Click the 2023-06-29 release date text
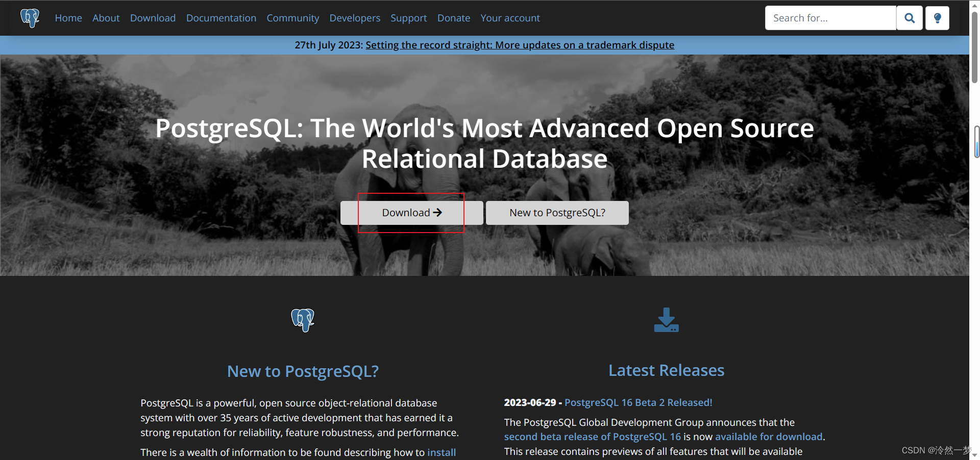This screenshot has width=980, height=460. pos(530,402)
